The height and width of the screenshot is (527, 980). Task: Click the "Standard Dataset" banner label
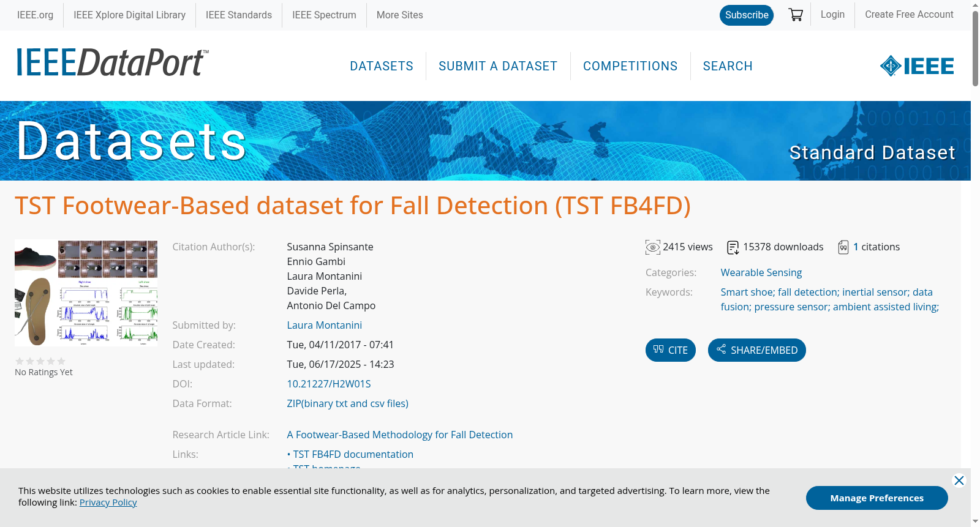(872, 152)
